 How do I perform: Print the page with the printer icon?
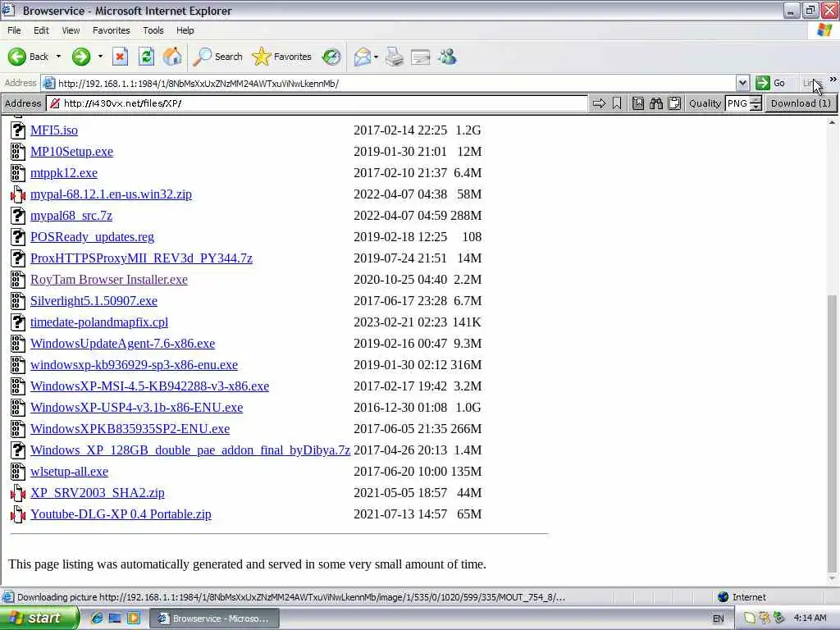pos(395,57)
